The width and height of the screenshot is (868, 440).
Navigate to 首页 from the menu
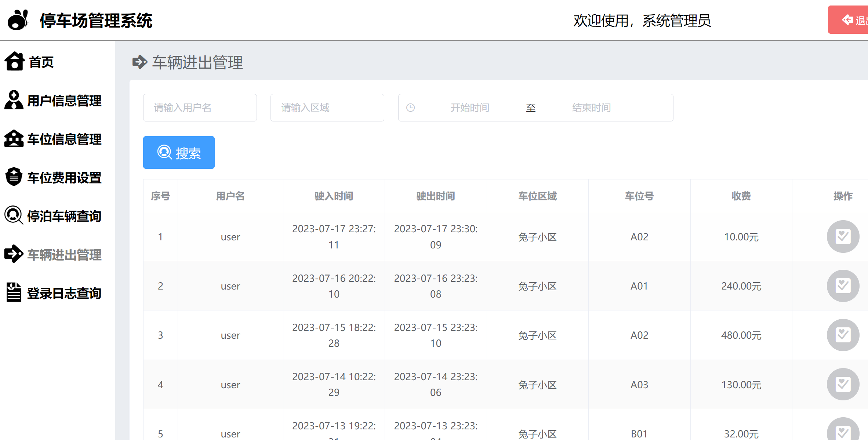(x=41, y=62)
